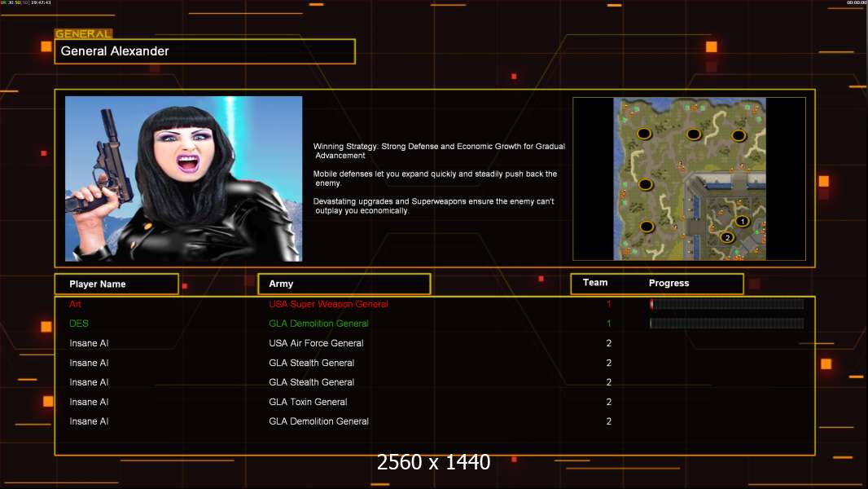
Task: Click "USA Air Force General" army entry
Action: click(x=316, y=343)
